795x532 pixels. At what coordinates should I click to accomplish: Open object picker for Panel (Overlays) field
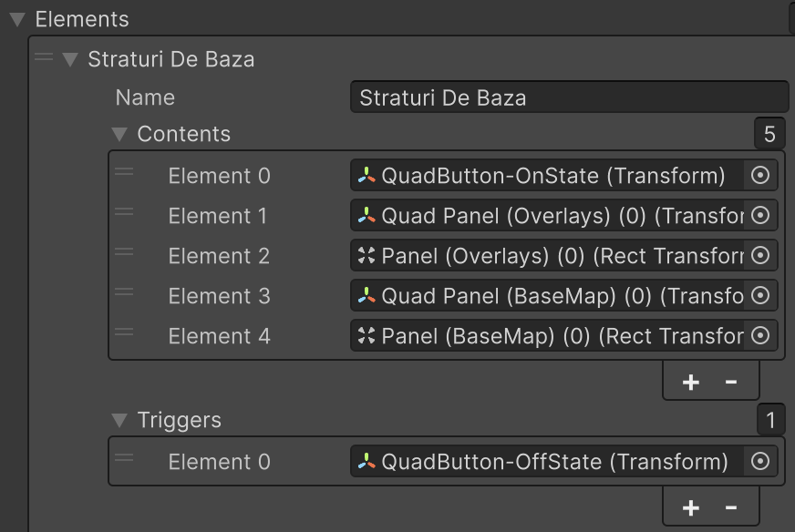tap(760, 256)
